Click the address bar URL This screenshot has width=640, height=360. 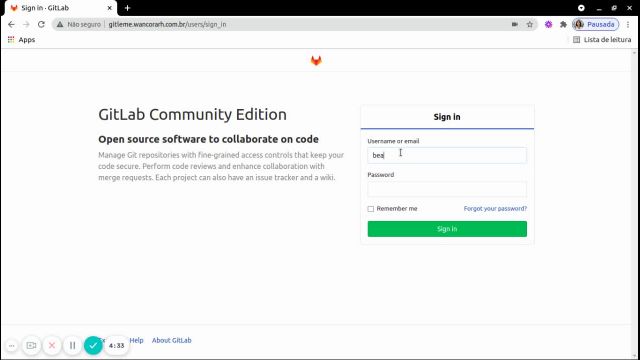(x=167, y=24)
